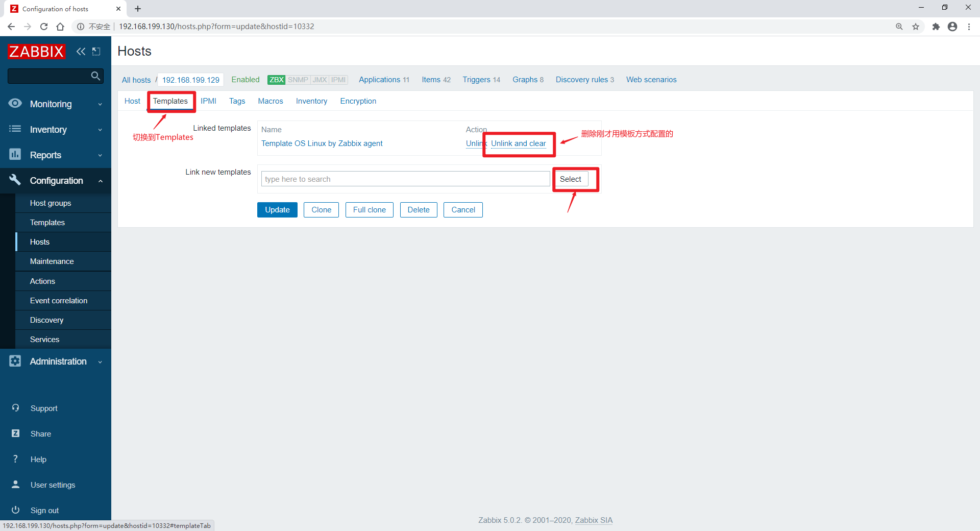Click the zoom magnifier in address bar
The width and height of the screenshot is (980, 531).
(x=899, y=27)
